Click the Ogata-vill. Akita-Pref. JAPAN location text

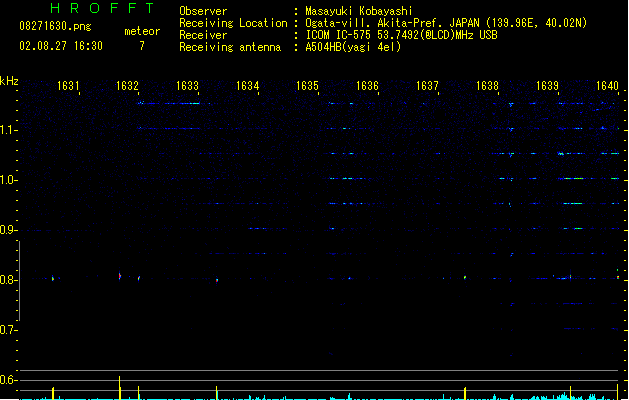[x=446, y=23]
